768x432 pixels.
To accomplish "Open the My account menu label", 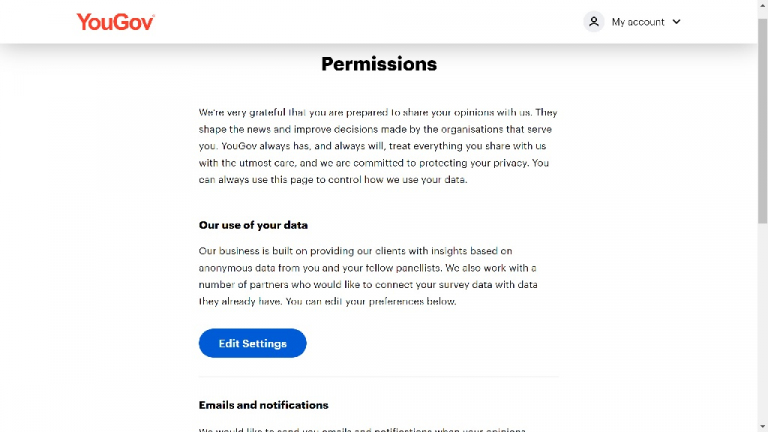I will (x=638, y=21).
